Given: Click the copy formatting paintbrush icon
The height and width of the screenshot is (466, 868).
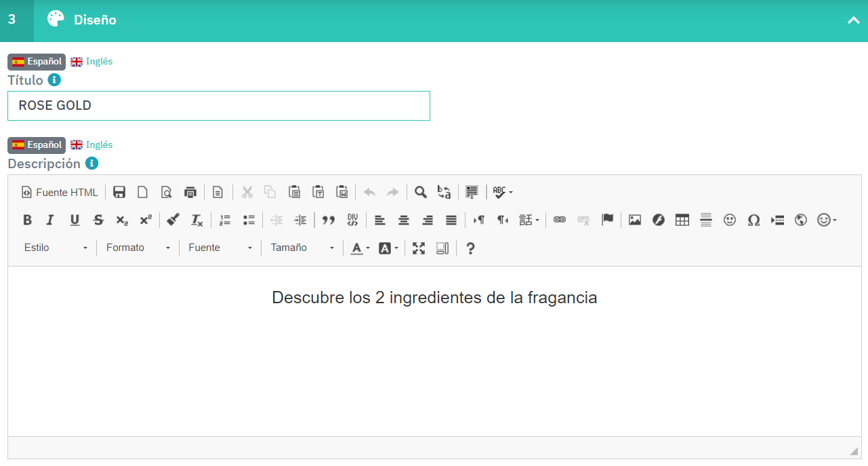Looking at the screenshot, I should [173, 220].
